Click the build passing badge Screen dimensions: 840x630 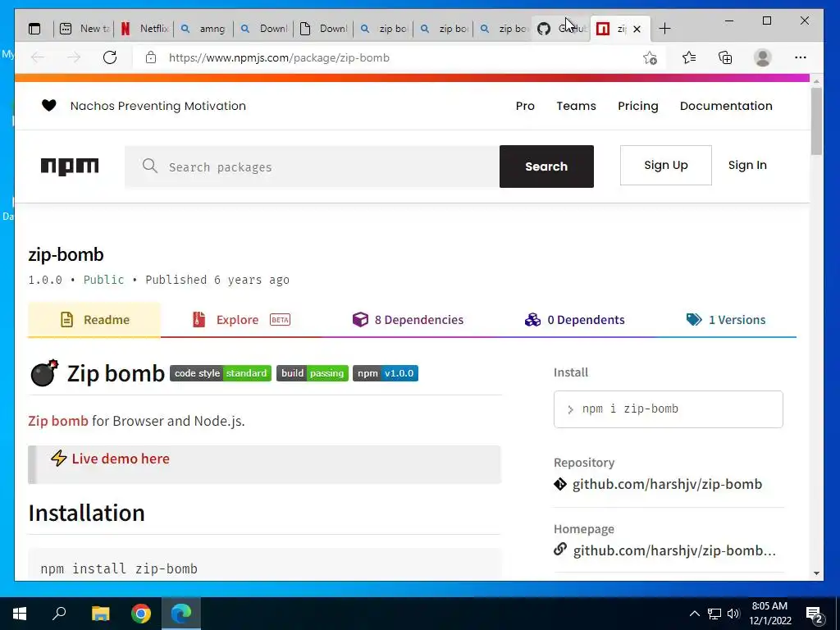click(313, 373)
